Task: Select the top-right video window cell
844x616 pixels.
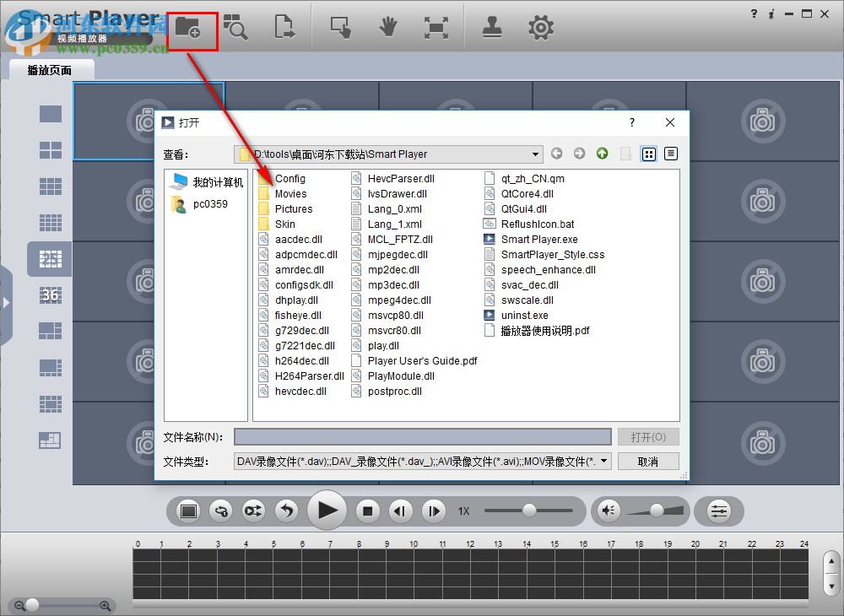Action: pyautogui.click(x=763, y=121)
